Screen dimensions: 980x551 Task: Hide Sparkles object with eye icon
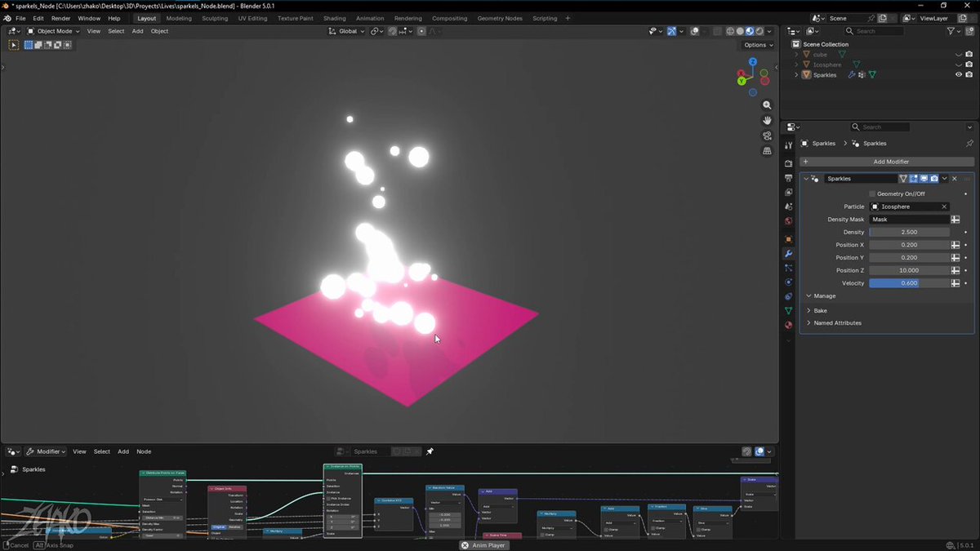(x=959, y=74)
